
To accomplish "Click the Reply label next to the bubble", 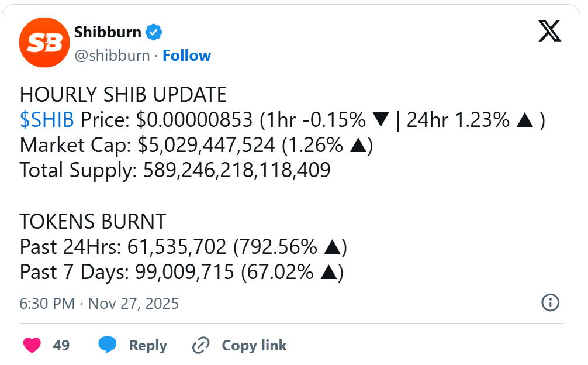I will 148,345.
